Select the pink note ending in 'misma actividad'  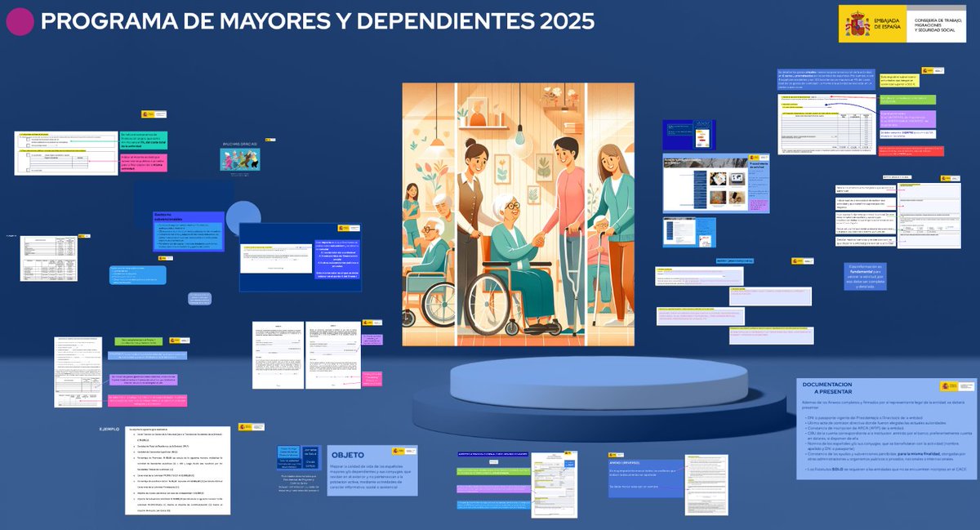tap(143, 162)
